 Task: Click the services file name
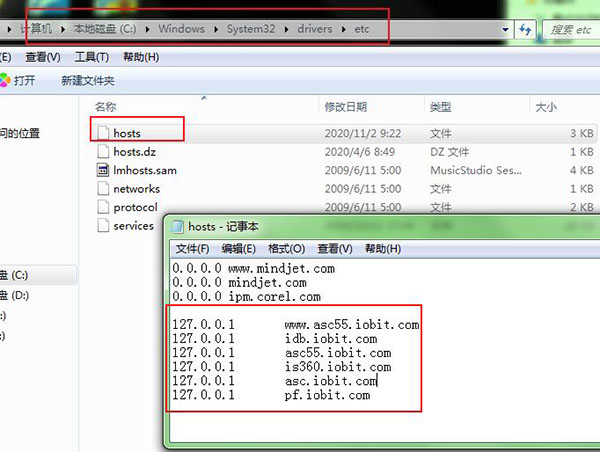pyautogui.click(x=134, y=226)
